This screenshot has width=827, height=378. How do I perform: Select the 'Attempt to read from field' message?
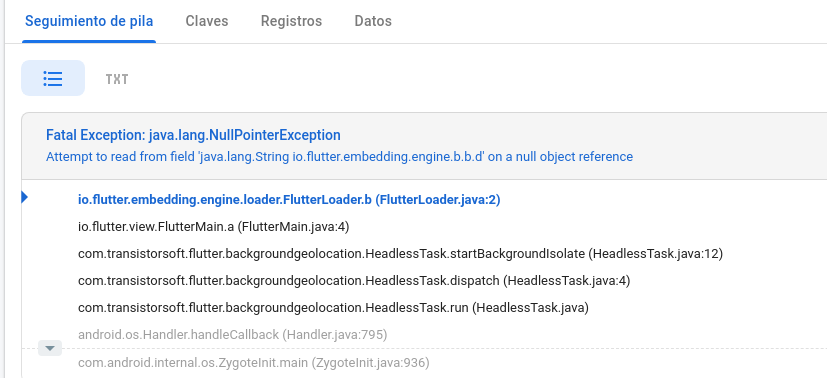click(339, 157)
